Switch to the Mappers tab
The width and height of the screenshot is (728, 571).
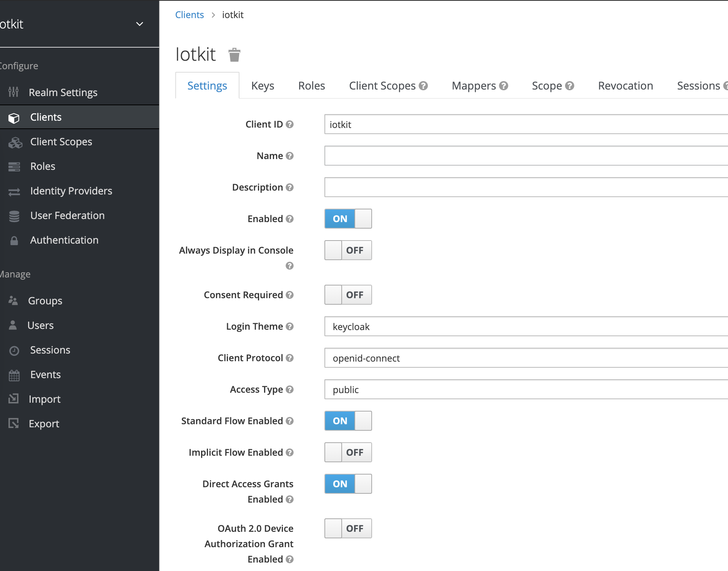pos(474,86)
